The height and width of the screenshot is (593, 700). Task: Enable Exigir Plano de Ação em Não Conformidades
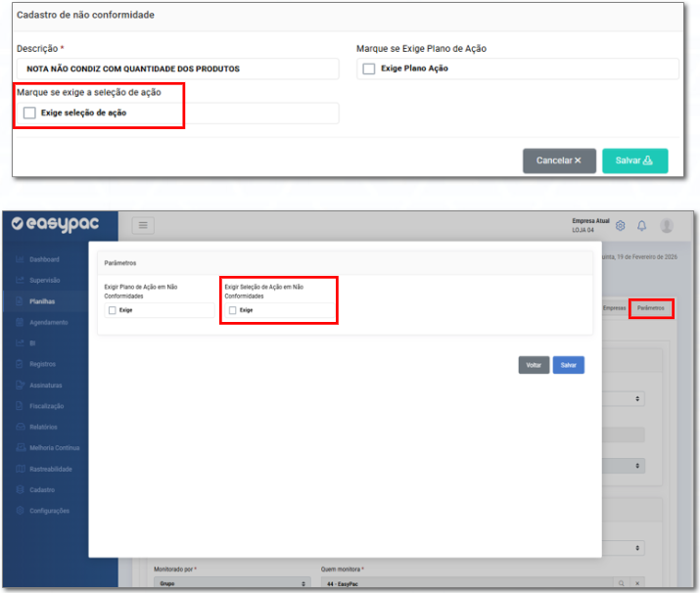click(x=112, y=310)
